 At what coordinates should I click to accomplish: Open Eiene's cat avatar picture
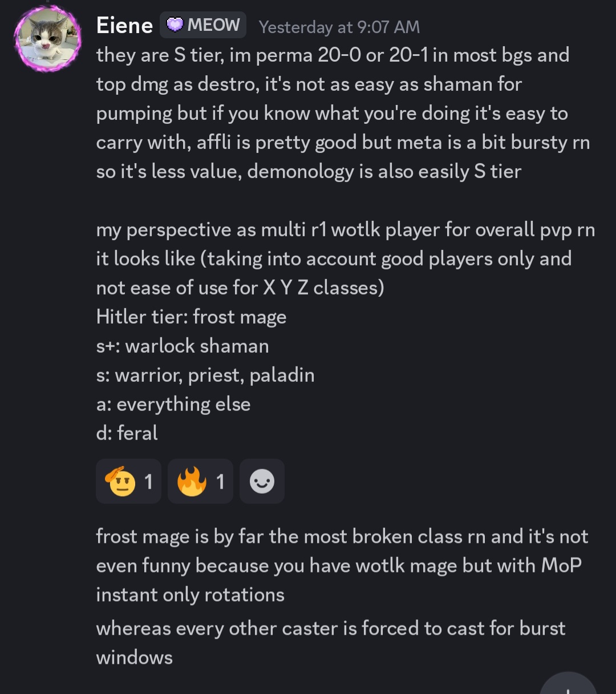pyautogui.click(x=47, y=39)
